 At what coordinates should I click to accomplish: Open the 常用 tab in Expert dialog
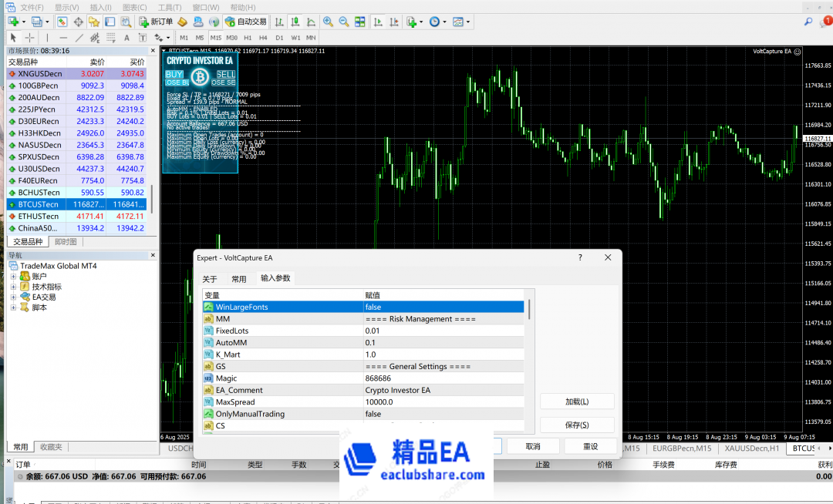(239, 279)
